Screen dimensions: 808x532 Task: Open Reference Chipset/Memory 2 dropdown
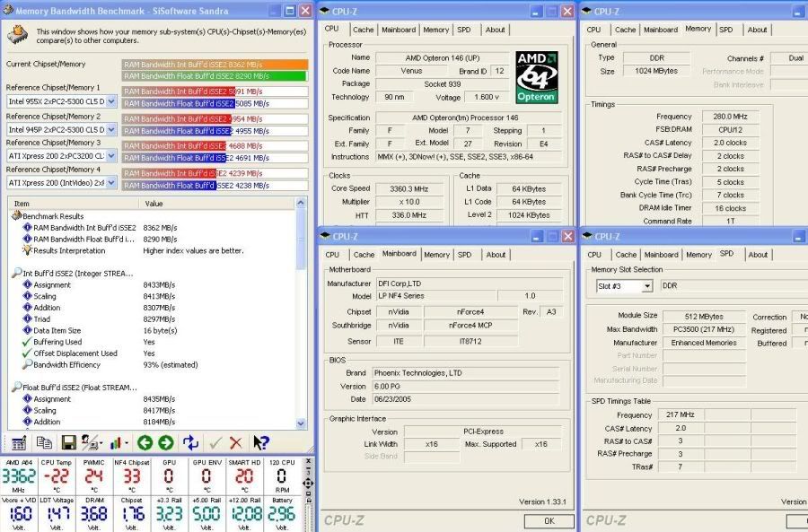(111, 129)
